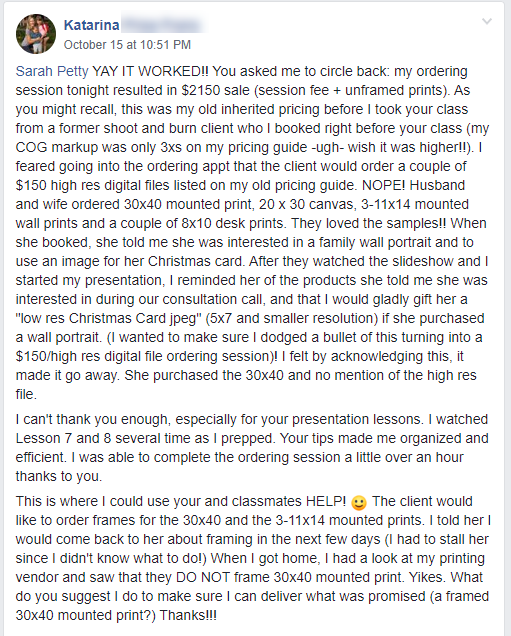511x636 pixels.
Task: Click the capitalized word HELP!
Action: pos(326,501)
